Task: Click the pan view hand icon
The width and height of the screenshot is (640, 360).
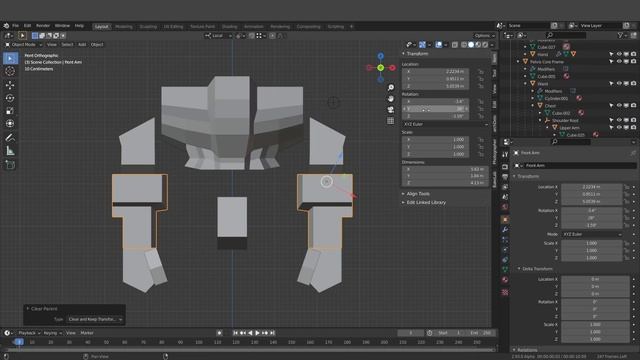Action: pyautogui.click(x=391, y=99)
